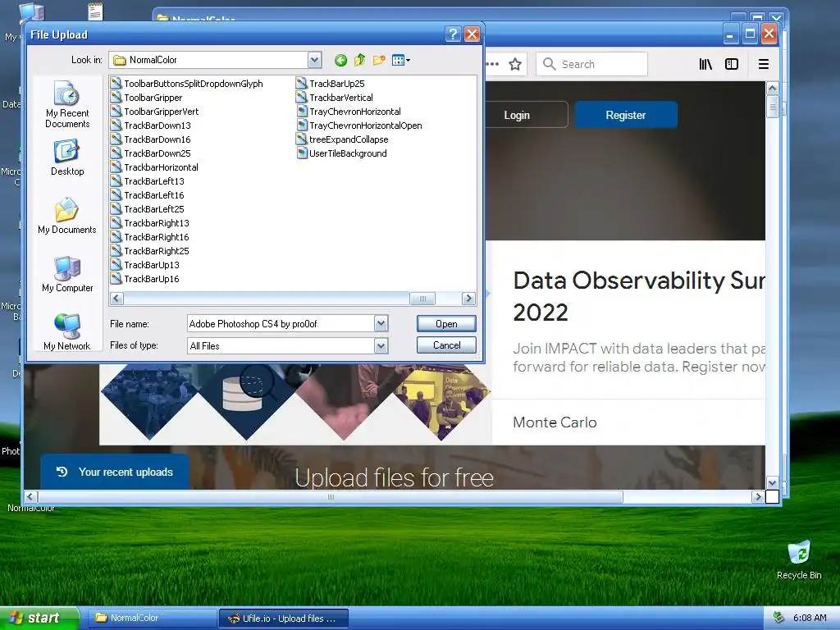This screenshot has height=630, width=840.
Task: Click the system tray icon
Action: tap(779, 618)
